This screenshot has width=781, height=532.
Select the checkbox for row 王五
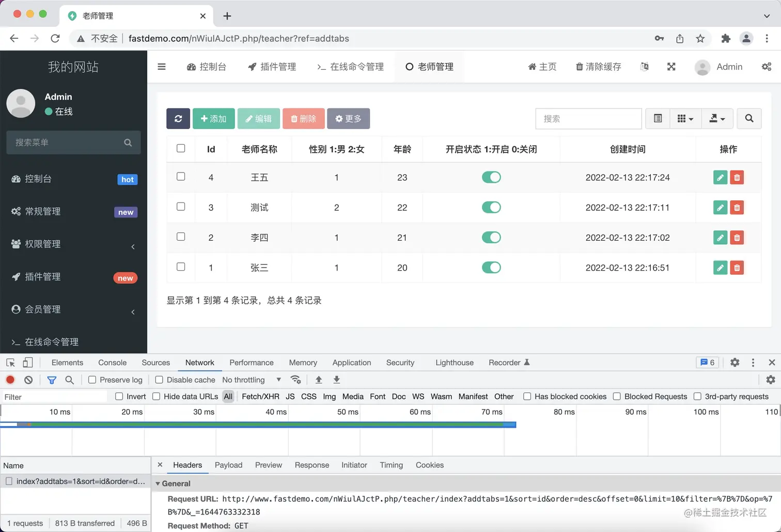[x=181, y=177]
